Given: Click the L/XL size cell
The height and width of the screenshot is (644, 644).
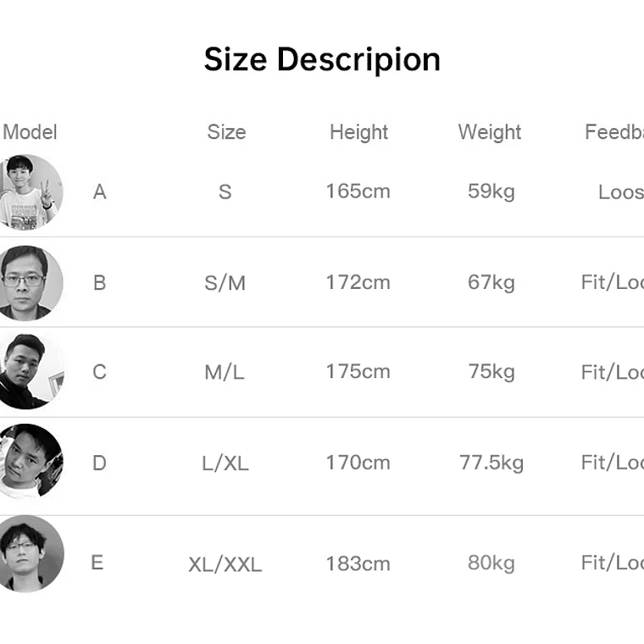Looking at the screenshot, I should (x=225, y=464).
